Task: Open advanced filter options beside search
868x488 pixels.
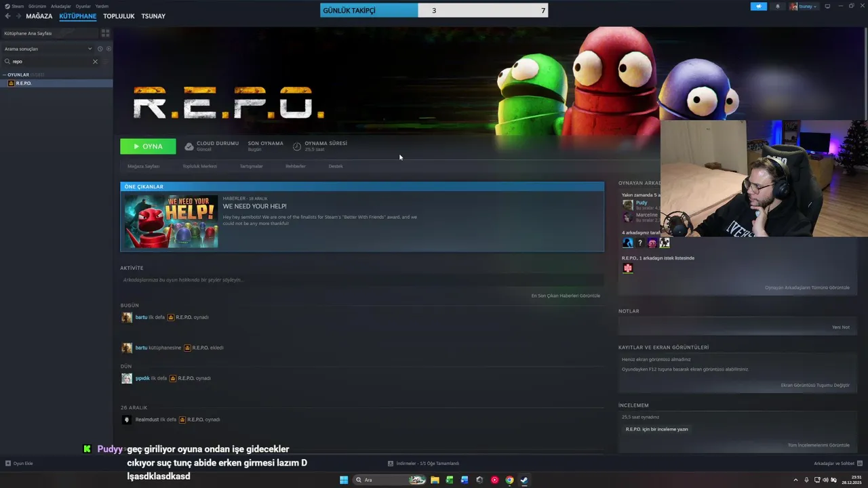Action: 106,62
